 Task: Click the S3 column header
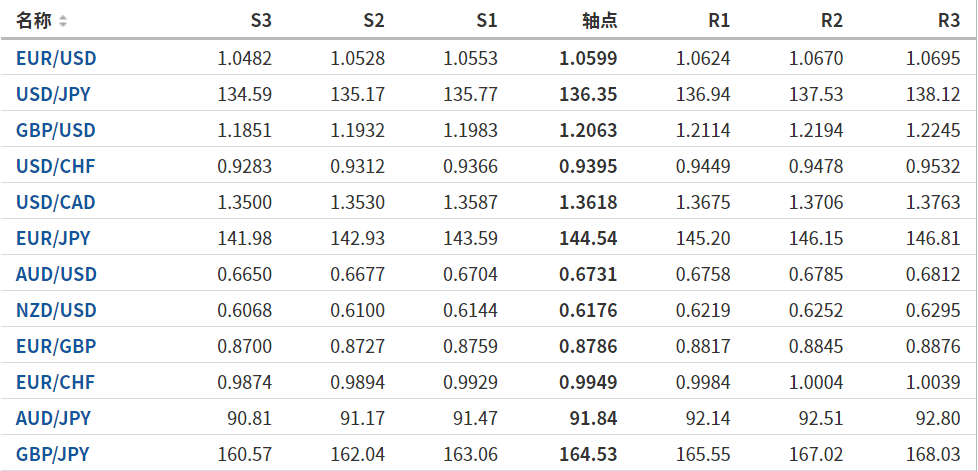260,21
